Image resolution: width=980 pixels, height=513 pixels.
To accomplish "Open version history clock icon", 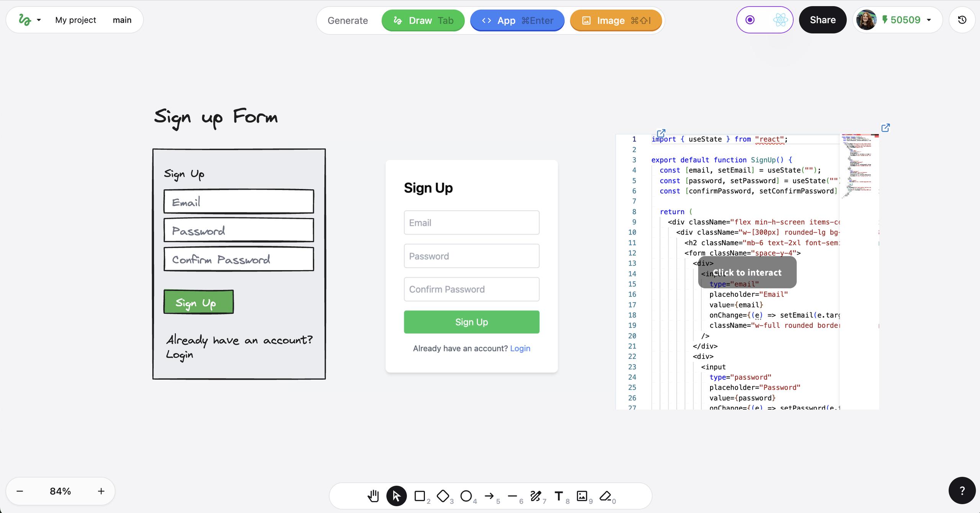I will pos(962,20).
